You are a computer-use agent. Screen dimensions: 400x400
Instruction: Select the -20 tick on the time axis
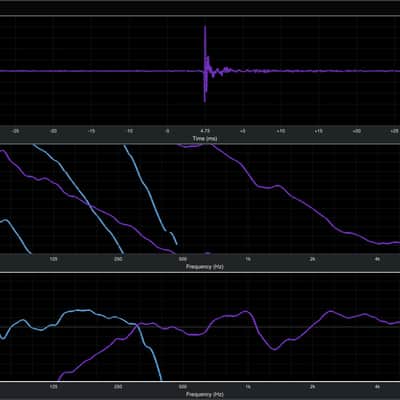pyautogui.click(x=53, y=131)
